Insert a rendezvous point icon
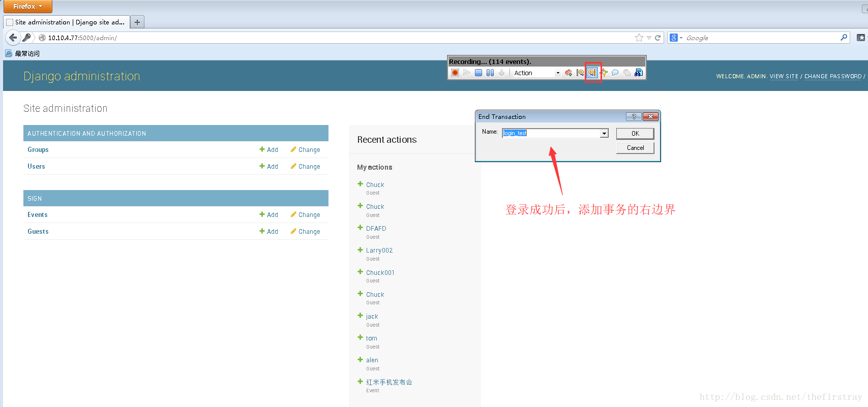This screenshot has height=407, width=868. [604, 73]
